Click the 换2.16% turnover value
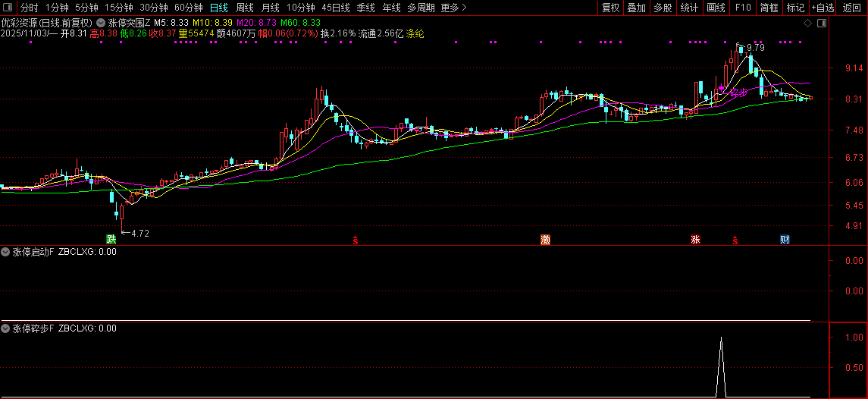The height and width of the screenshot is (399, 868). pyautogui.click(x=338, y=34)
